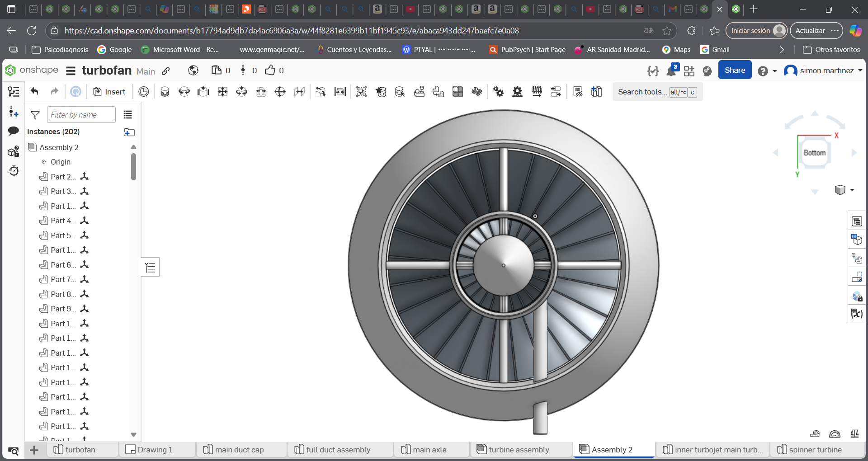The width and height of the screenshot is (868, 461).
Task: Expand Part 2 mate features icon
Action: (85, 176)
